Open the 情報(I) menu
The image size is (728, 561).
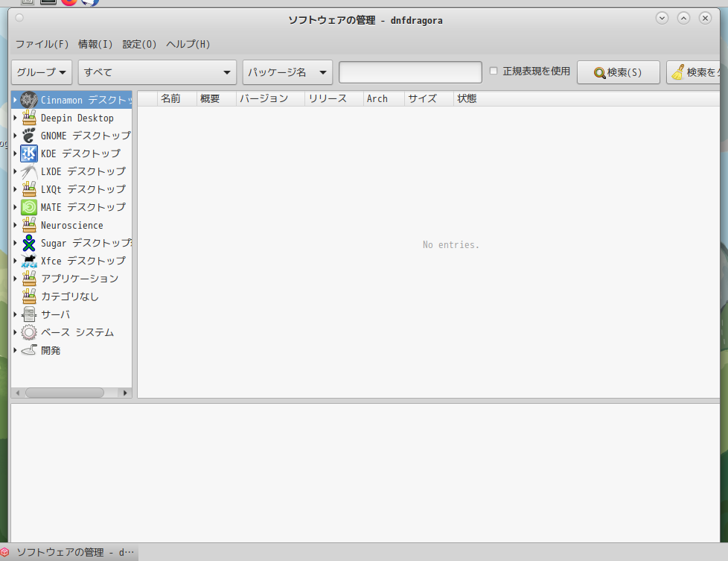pyautogui.click(x=95, y=44)
